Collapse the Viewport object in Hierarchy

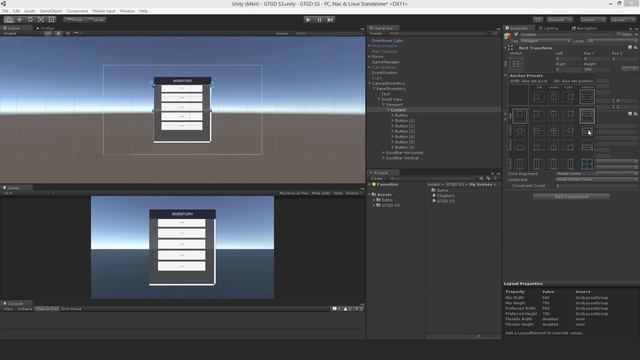click(x=383, y=104)
